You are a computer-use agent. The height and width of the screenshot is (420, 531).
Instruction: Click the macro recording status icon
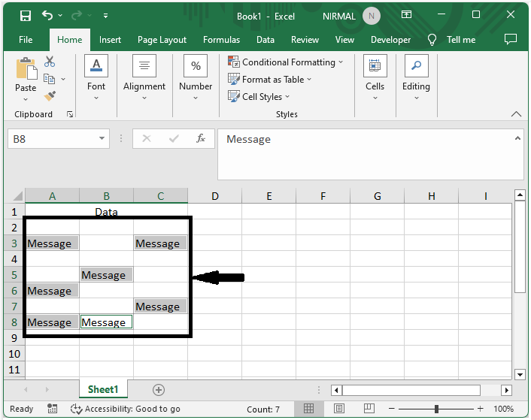52,409
